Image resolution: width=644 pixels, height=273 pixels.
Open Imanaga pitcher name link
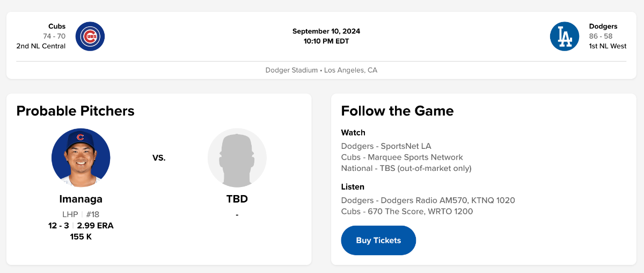point(81,199)
